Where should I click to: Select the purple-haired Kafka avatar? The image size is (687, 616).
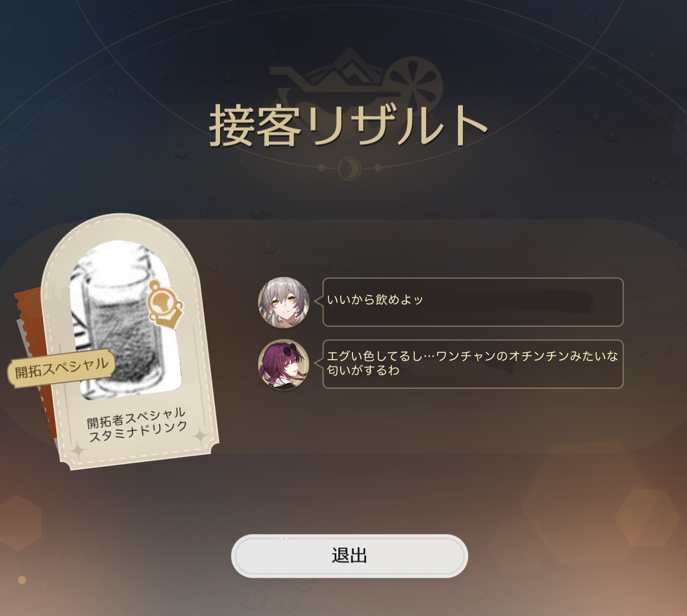pos(283,364)
